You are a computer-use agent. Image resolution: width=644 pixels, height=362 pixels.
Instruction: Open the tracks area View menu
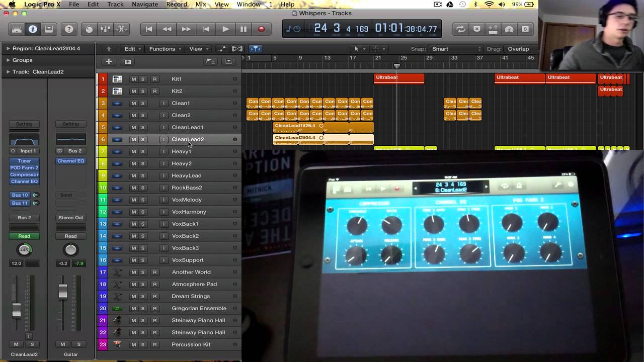(x=198, y=49)
